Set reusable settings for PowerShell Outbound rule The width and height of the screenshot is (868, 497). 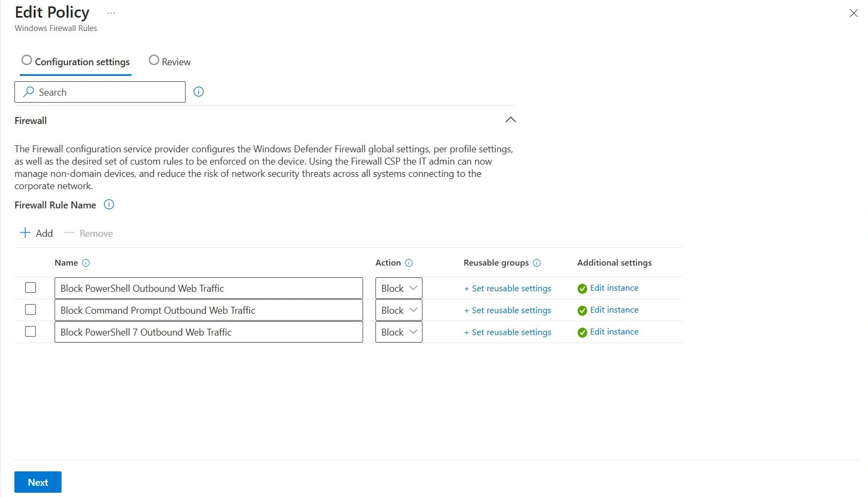point(508,289)
